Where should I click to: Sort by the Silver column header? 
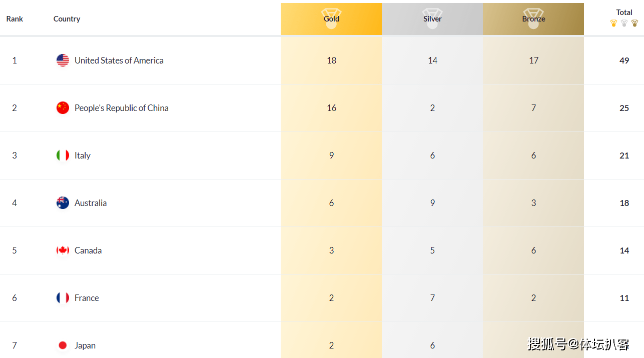point(432,19)
